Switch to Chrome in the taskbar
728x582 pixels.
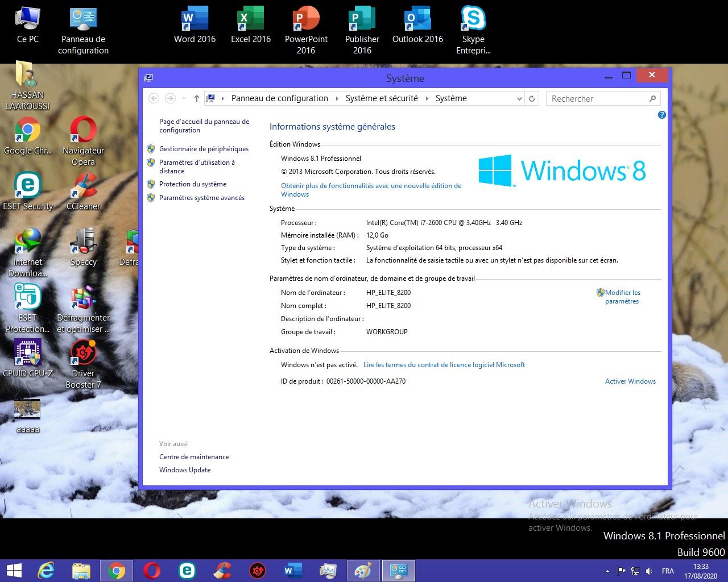coord(117,571)
